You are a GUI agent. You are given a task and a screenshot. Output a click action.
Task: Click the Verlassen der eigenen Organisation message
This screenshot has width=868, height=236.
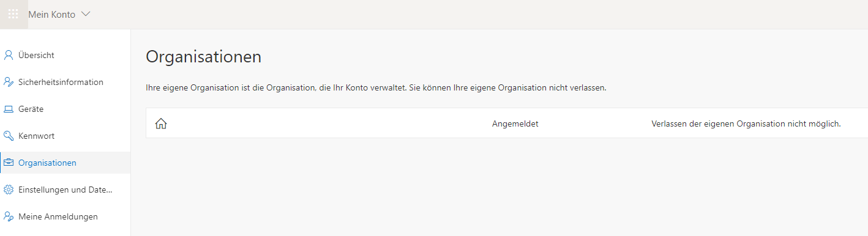pos(746,124)
